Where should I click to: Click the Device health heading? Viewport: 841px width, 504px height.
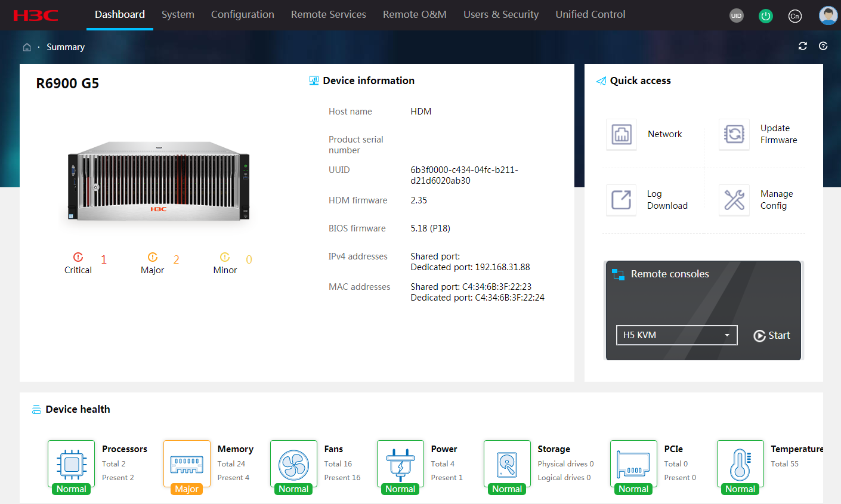click(x=78, y=409)
